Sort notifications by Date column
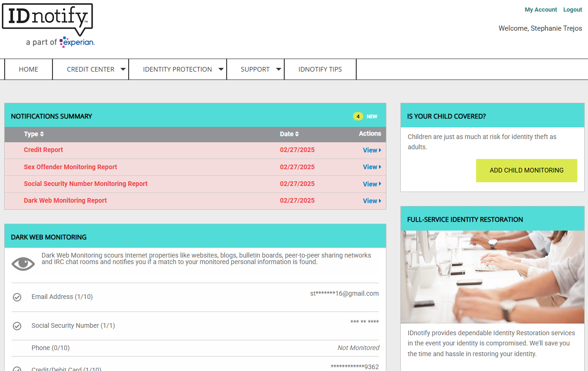This screenshot has height=371, width=588. click(289, 134)
